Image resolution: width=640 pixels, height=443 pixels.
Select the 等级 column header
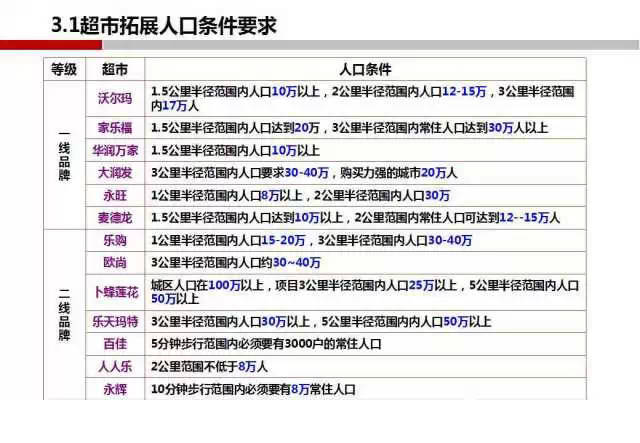point(64,69)
